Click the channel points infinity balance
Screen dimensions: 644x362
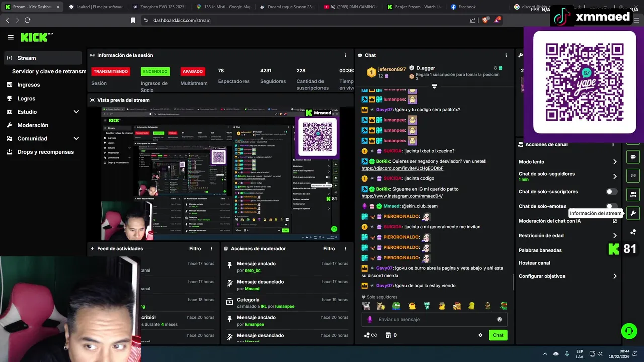(370, 335)
